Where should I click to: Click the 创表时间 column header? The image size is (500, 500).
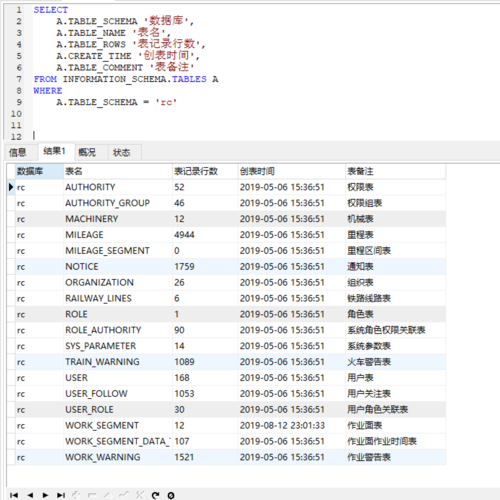(x=292, y=171)
